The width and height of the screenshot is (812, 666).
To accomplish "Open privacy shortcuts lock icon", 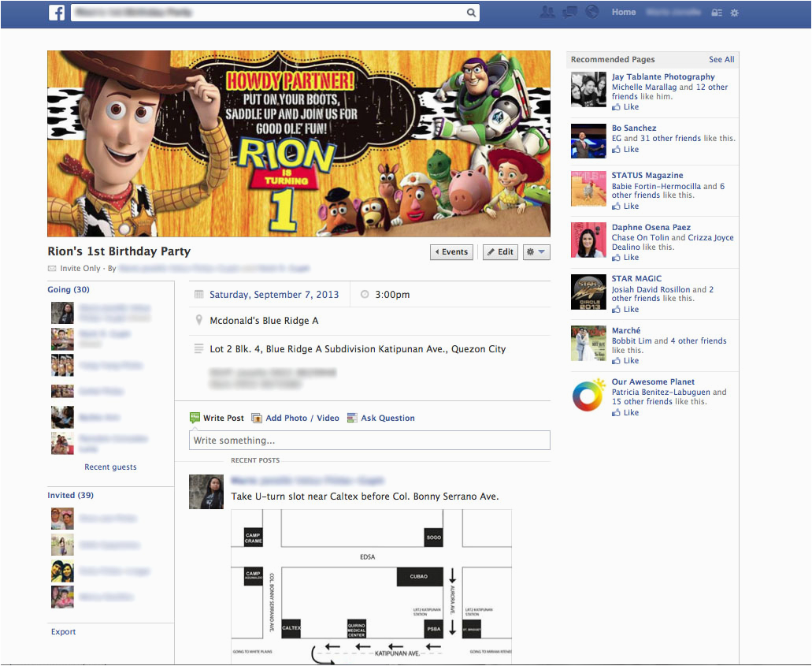I will click(717, 13).
